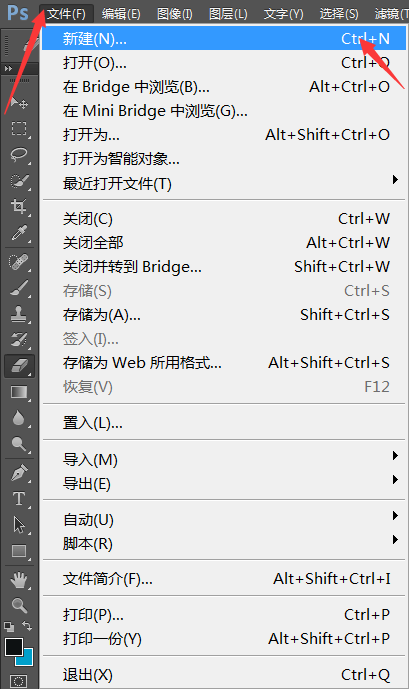Select the Pen tool
The image size is (409, 689).
(19, 473)
